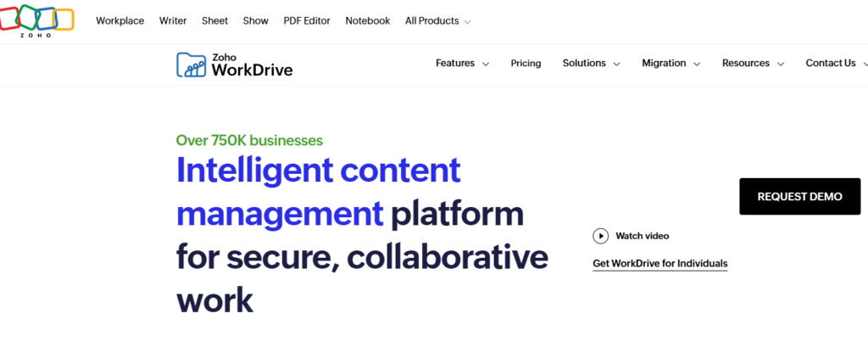Viewport: 868px width, 364px height.
Task: Expand the Contact Us menu
Action: (x=837, y=63)
